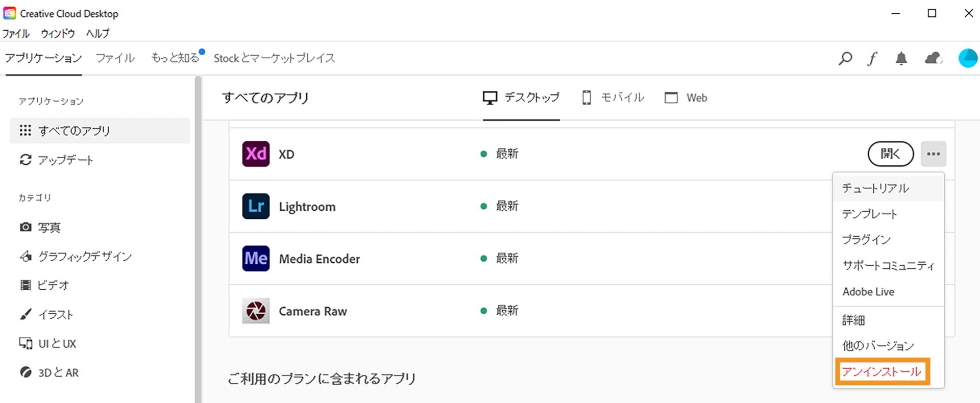Click the Camera Raw app icon
Image resolution: width=980 pixels, height=403 pixels.
click(255, 311)
